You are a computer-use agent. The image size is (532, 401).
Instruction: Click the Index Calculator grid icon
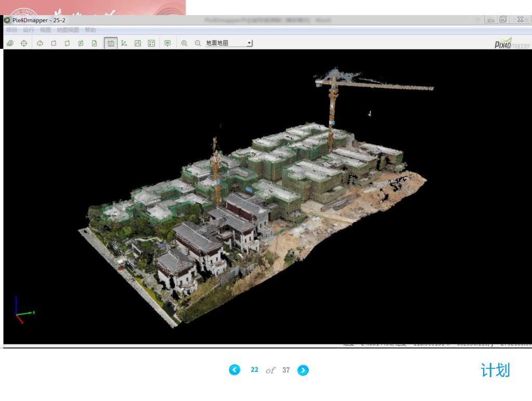click(151, 43)
